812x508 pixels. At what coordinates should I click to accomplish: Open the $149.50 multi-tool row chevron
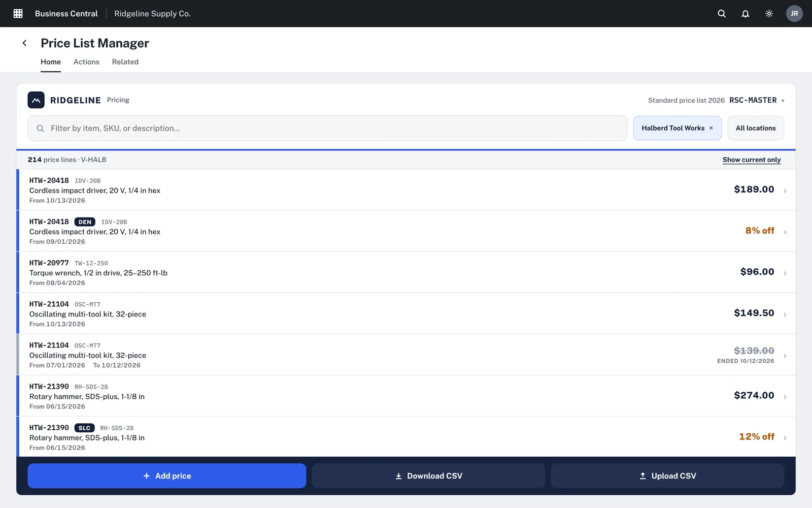(x=785, y=314)
